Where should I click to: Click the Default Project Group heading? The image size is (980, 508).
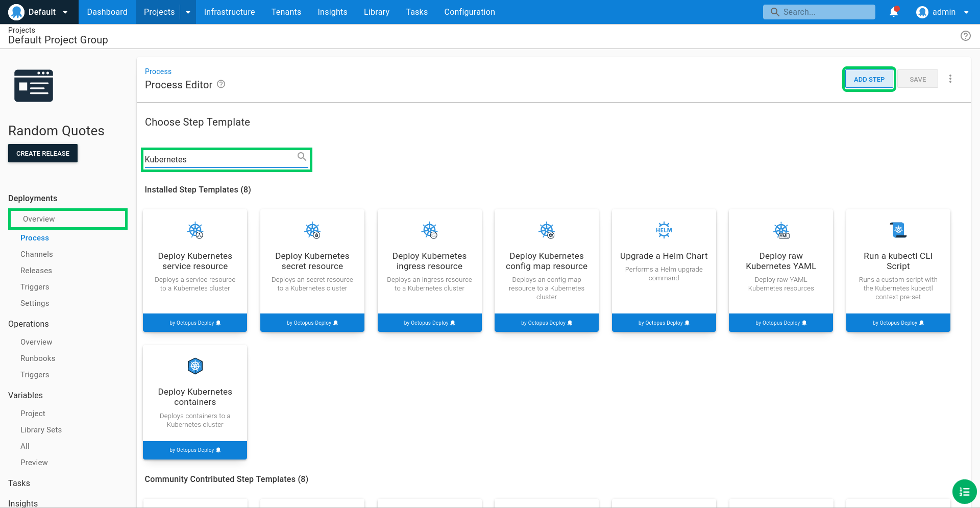point(58,40)
